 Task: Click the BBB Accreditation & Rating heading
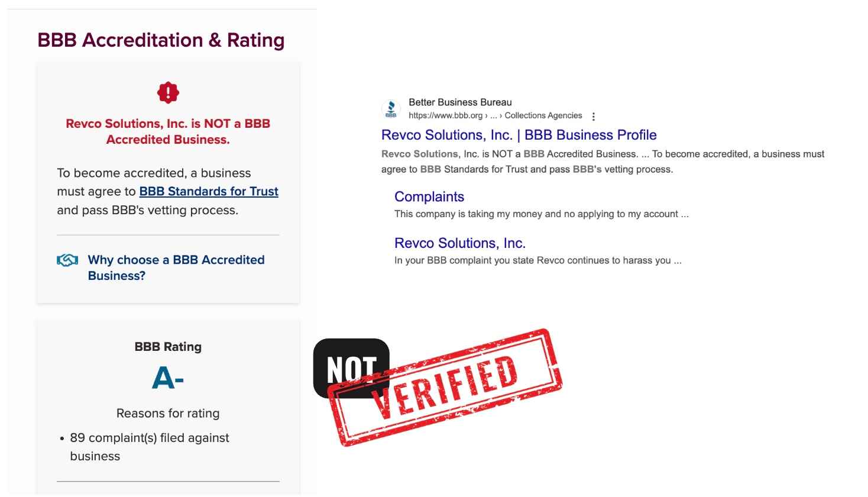[x=161, y=40]
